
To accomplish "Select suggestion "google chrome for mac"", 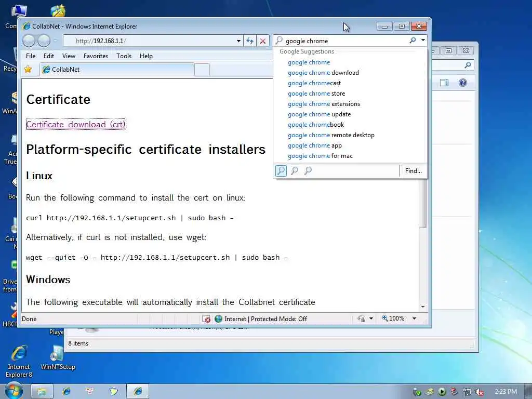I will pos(320,156).
